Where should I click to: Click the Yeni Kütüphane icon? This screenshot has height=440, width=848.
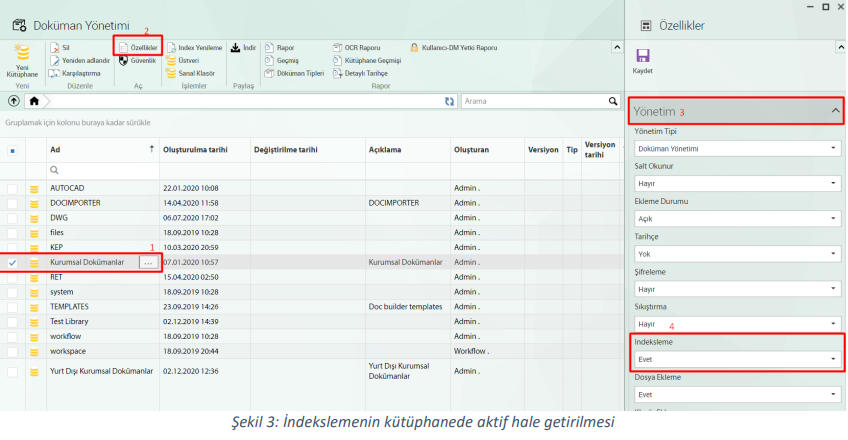click(21, 52)
